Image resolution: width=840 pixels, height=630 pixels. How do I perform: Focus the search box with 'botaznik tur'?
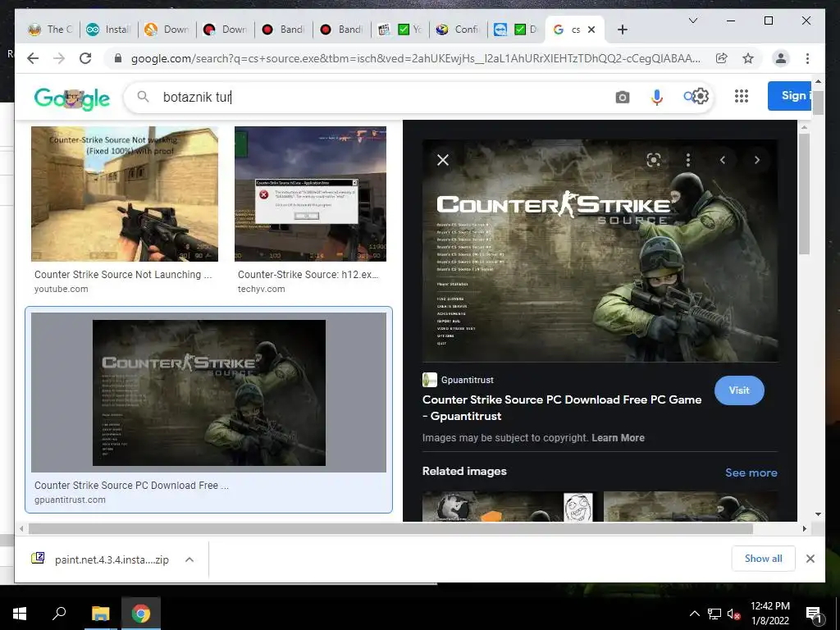coord(375,97)
